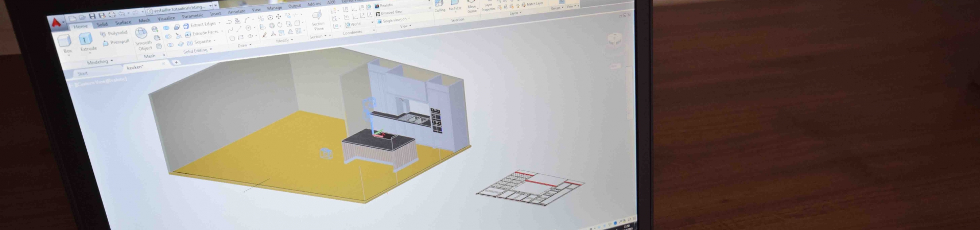
Task: Open the Manage ribbon tab
Action: tap(274, 8)
